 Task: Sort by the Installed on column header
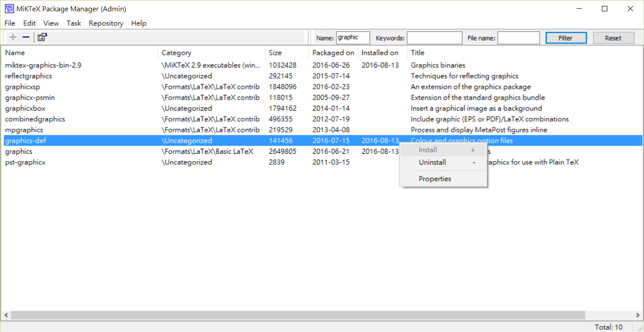383,53
